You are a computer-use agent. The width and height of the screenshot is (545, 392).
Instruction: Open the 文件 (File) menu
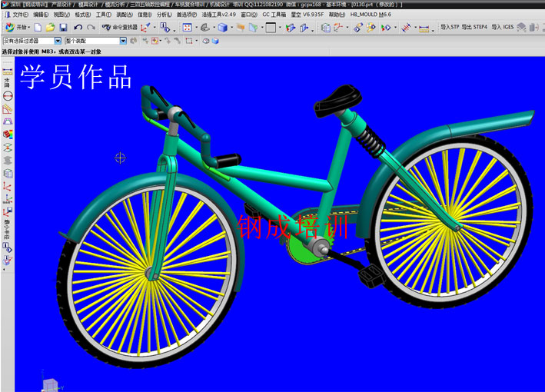pos(17,15)
